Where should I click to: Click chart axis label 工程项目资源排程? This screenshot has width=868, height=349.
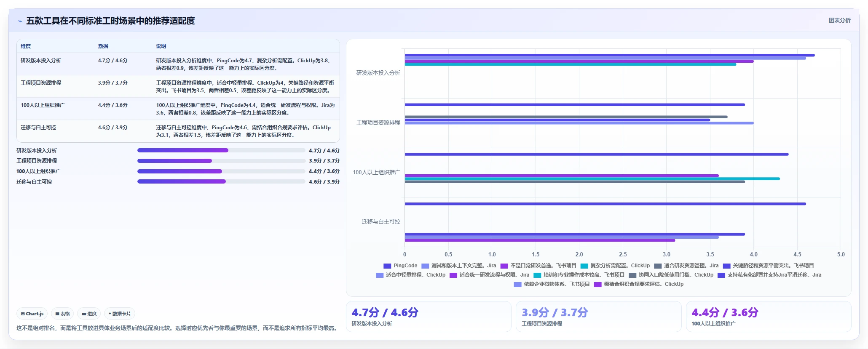pyautogui.click(x=378, y=123)
